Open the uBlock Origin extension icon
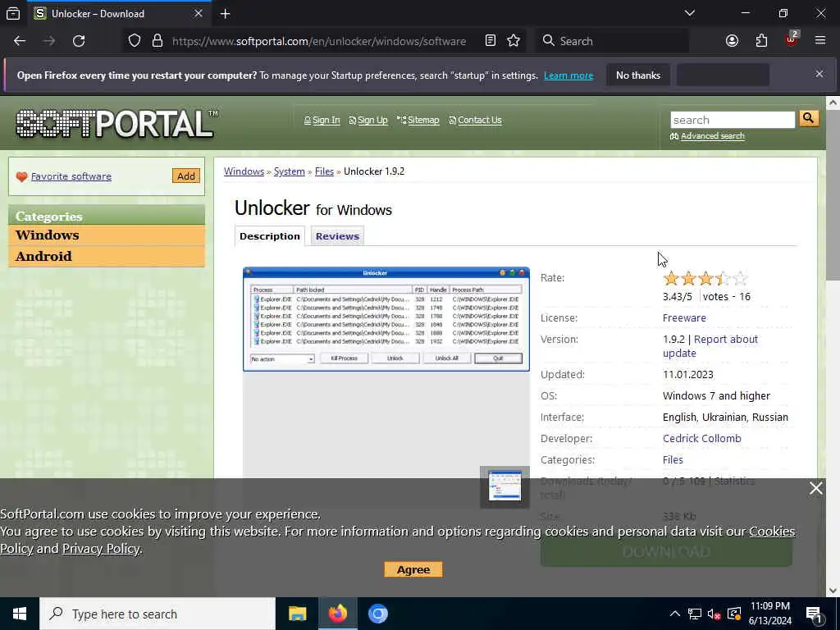This screenshot has height=630, width=840. tap(792, 39)
